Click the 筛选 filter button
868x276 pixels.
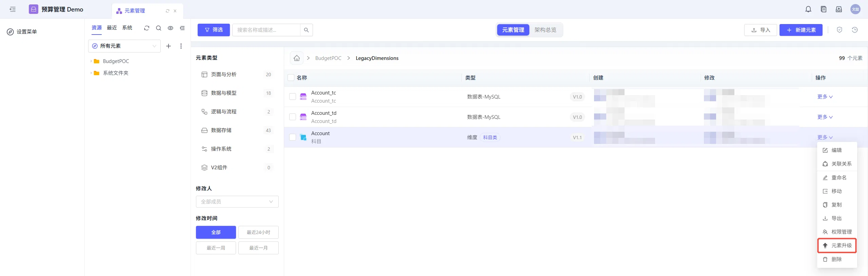point(214,30)
